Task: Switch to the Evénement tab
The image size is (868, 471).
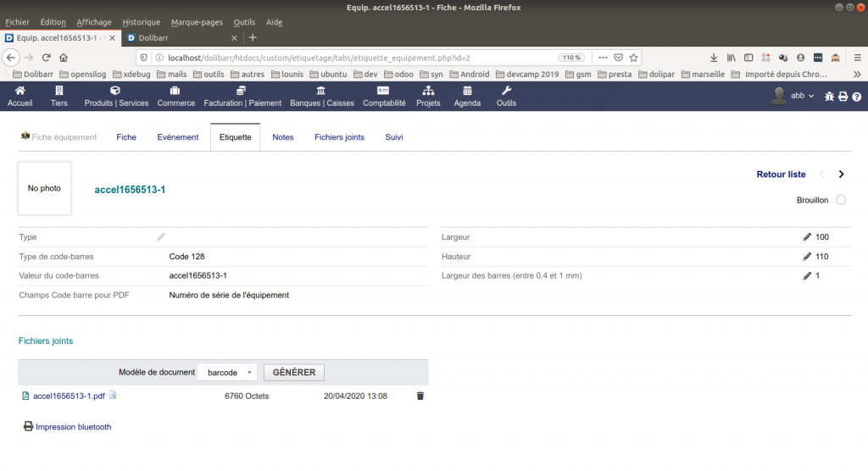Action: (x=177, y=137)
